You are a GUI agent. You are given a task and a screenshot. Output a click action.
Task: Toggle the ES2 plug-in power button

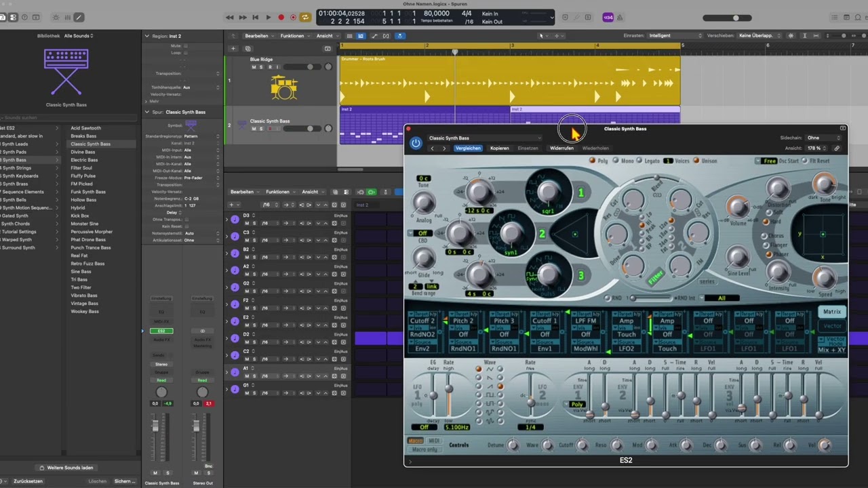[416, 143]
